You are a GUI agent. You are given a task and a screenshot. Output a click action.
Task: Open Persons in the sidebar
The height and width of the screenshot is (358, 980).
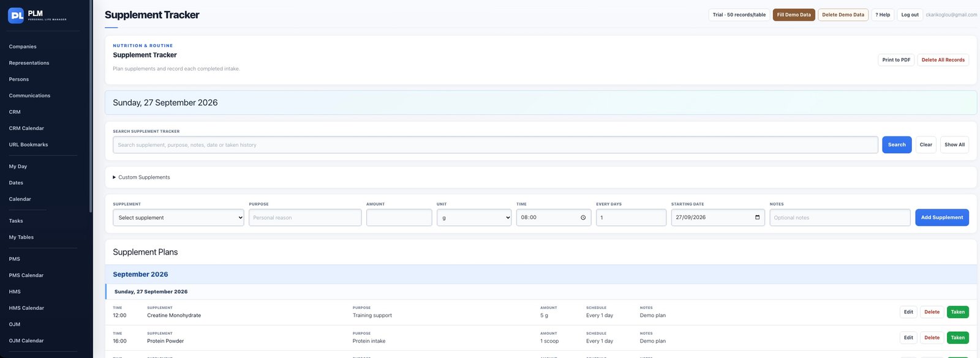click(18, 80)
